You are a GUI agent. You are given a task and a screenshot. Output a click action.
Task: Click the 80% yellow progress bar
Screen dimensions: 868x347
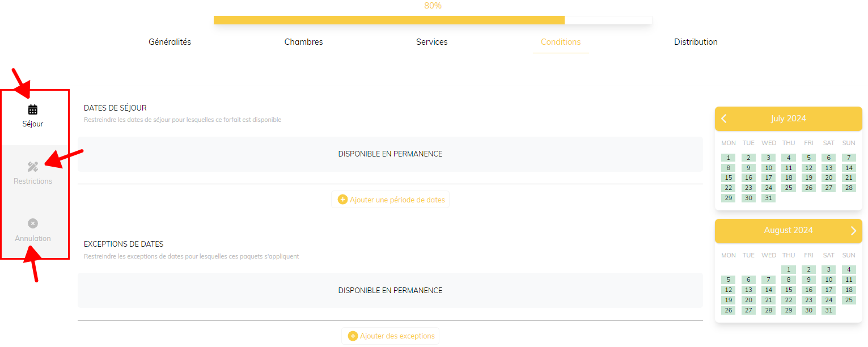click(x=389, y=20)
